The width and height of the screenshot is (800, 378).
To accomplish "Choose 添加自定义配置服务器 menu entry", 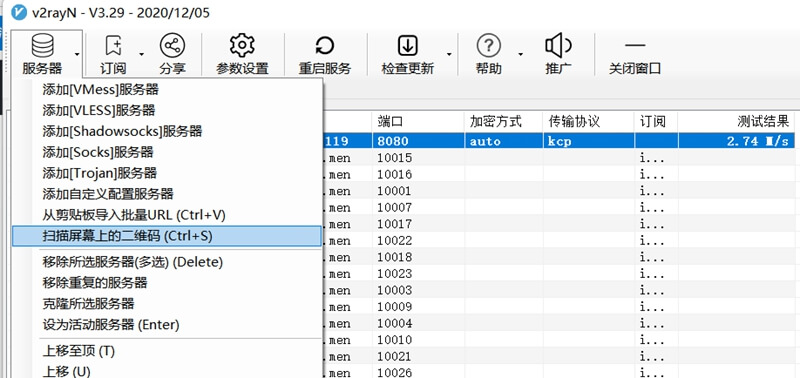I will tap(167, 194).
